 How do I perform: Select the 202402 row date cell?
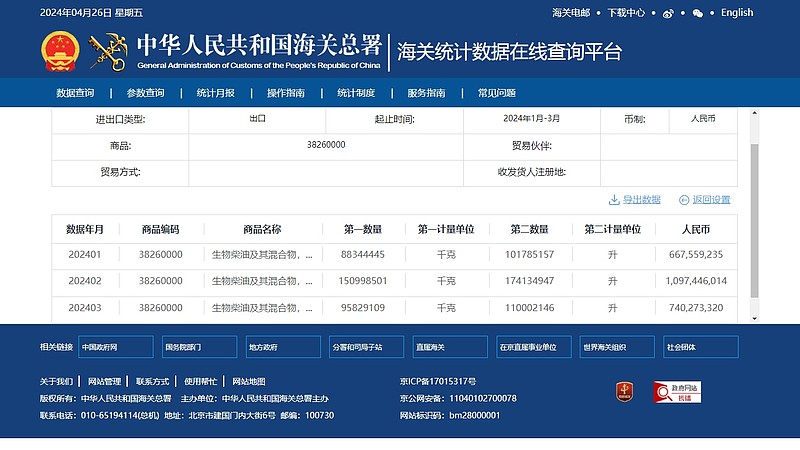[85, 281]
